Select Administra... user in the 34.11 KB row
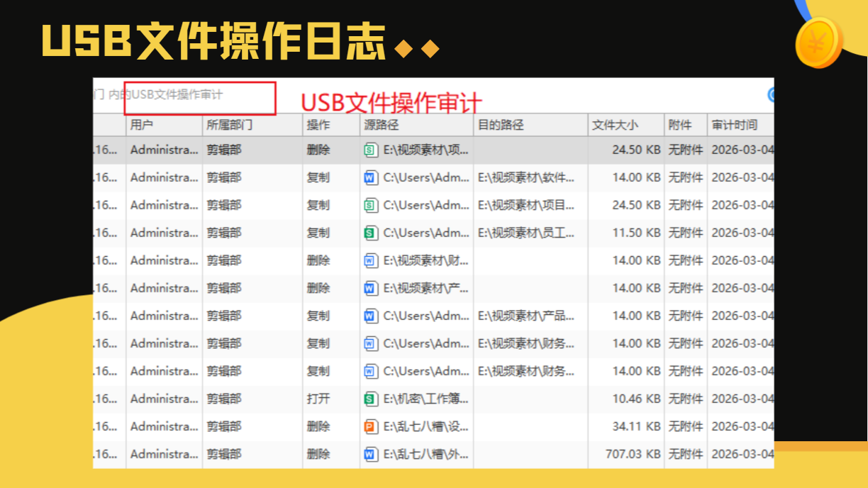868x488 pixels. 165,426
